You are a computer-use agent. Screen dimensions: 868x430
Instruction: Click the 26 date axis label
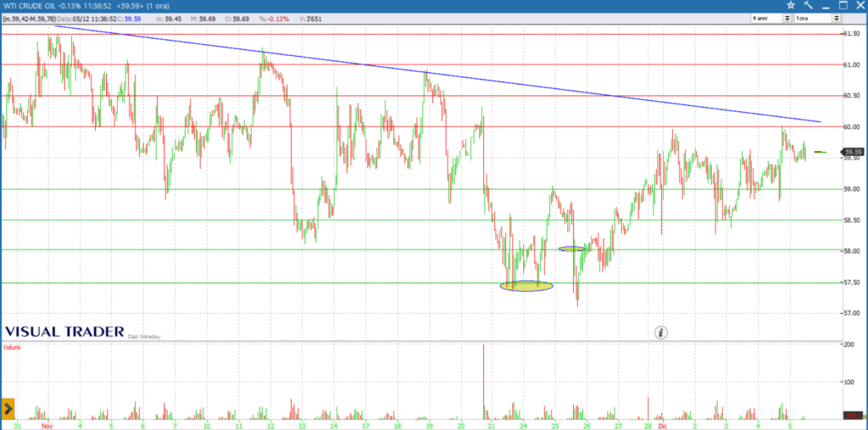click(x=587, y=426)
